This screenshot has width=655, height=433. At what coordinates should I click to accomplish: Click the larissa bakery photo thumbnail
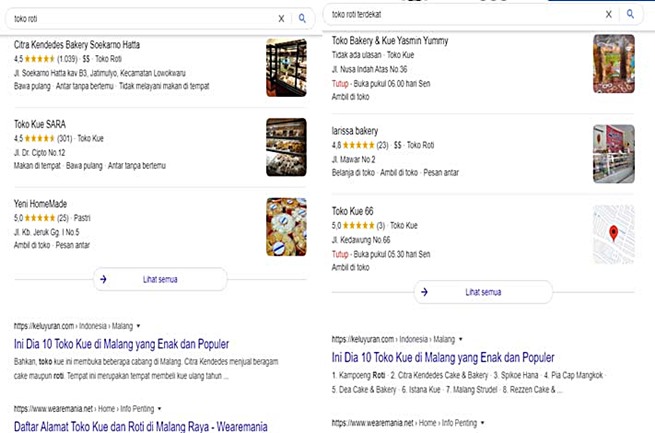(x=614, y=154)
